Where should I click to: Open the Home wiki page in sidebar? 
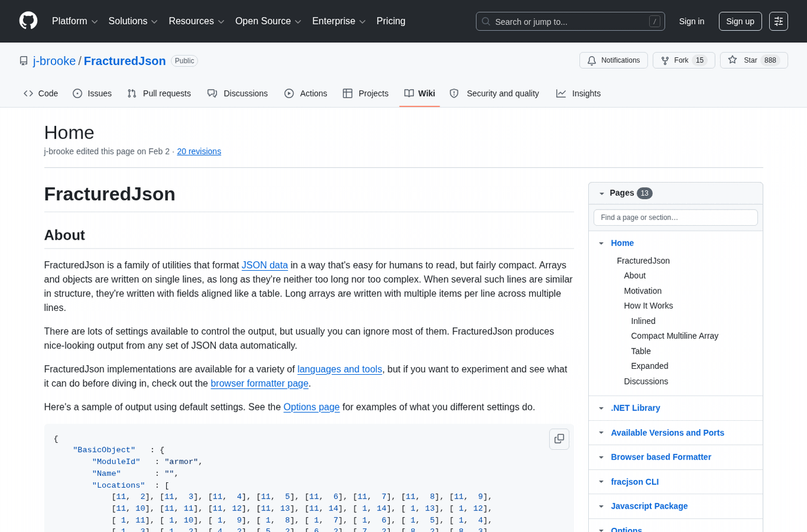coord(622,243)
